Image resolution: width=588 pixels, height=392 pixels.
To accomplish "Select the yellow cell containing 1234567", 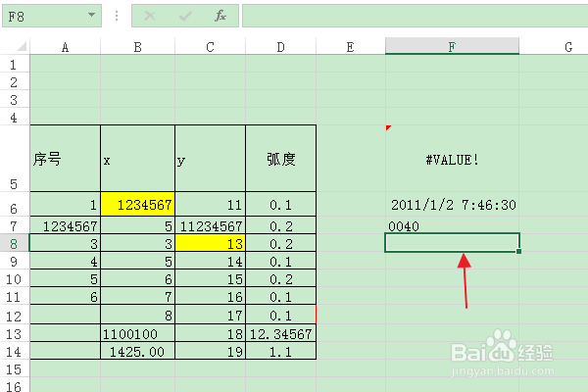I will (x=137, y=205).
